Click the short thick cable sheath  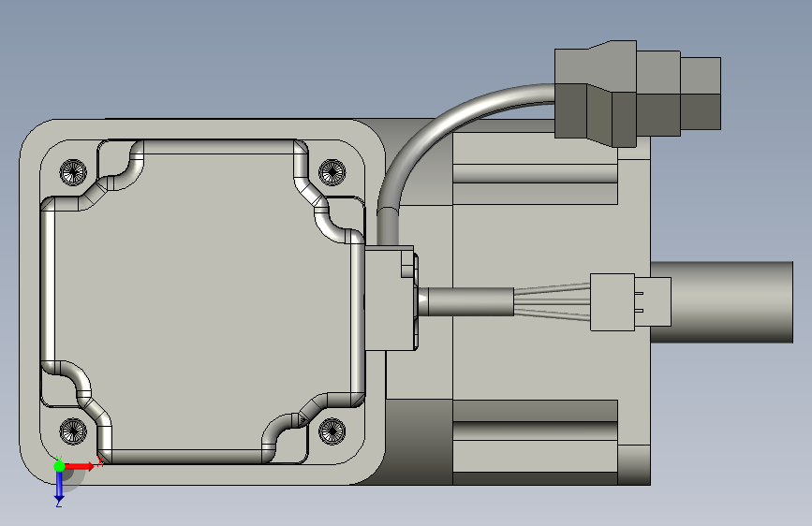(470, 301)
